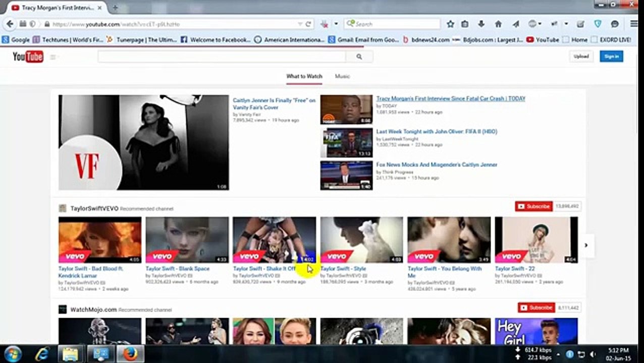Click the blue Sign in button

611,56
